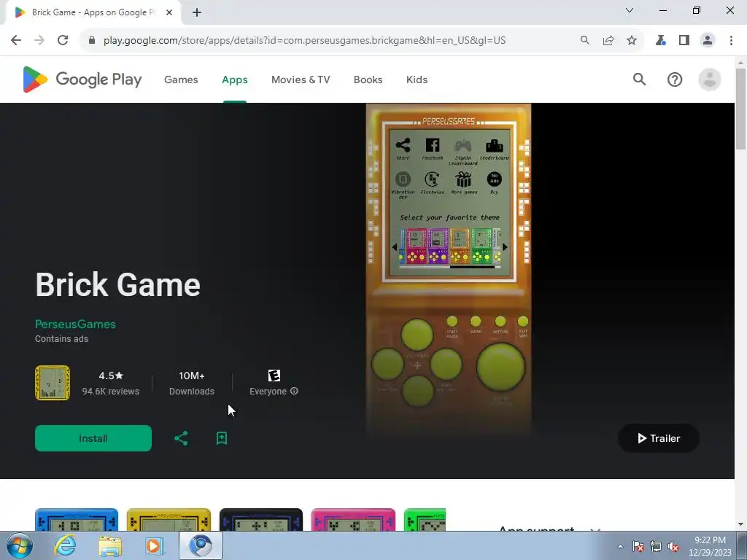
Task: Close the Brick Game tab
Action: coord(169,12)
